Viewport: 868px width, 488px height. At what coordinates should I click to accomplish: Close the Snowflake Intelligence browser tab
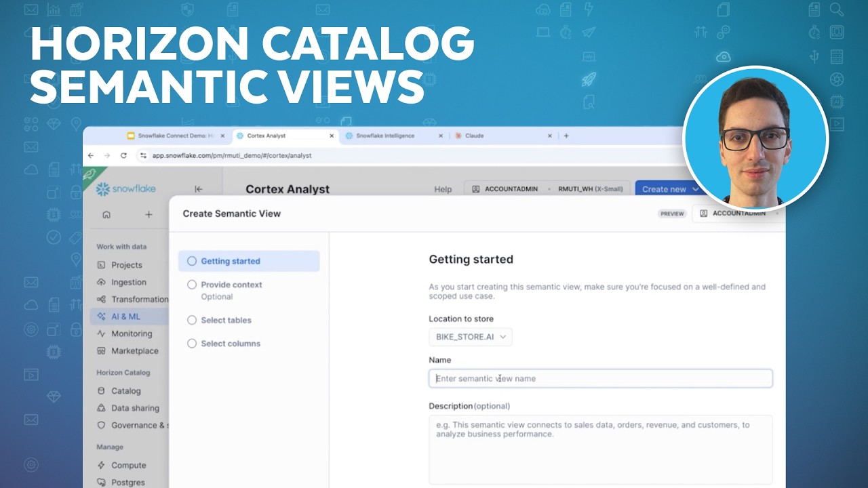click(441, 136)
